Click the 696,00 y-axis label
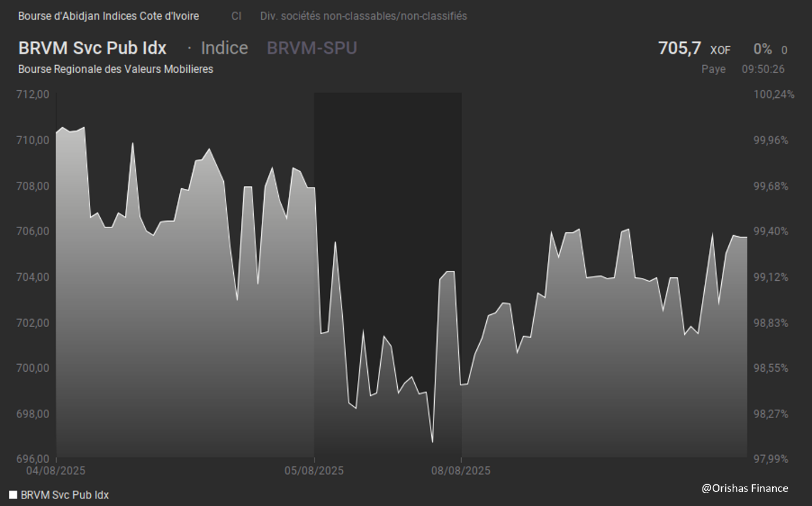Viewport: 812px width, 506px height. 34,458
